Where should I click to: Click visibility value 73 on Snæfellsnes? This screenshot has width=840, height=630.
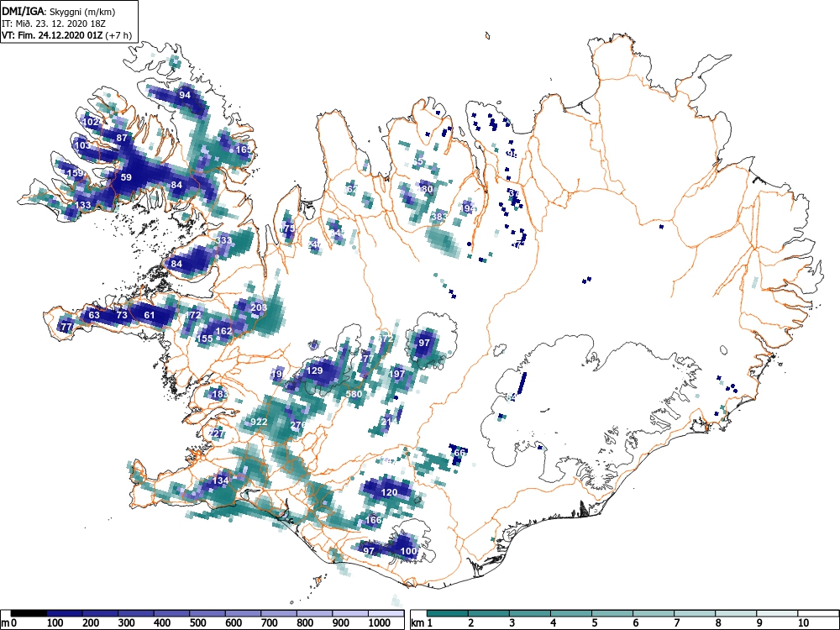[x=122, y=315]
